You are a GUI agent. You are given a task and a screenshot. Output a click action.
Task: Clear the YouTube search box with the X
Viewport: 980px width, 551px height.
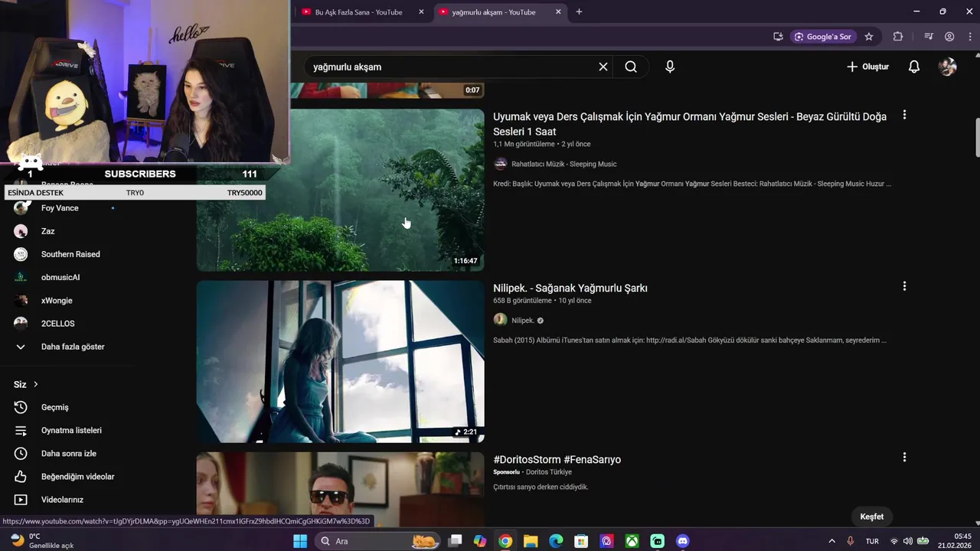tap(603, 67)
